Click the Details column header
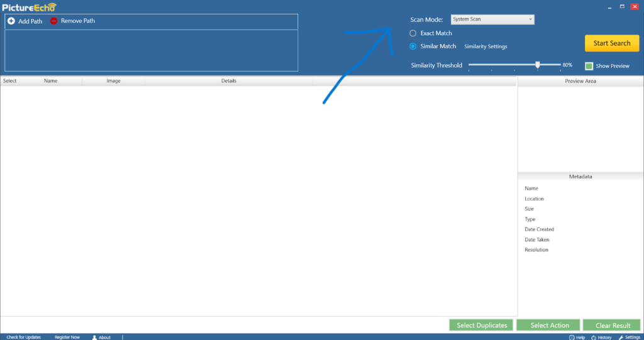The width and height of the screenshot is (644, 340). pyautogui.click(x=228, y=81)
